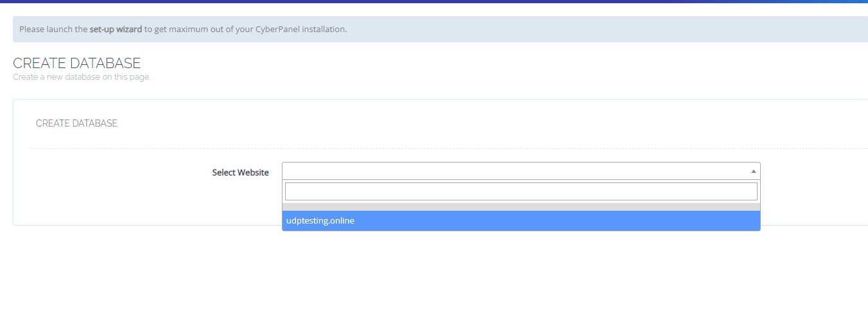Click 'Create a new database on this page' subtitle
The width and height of the screenshot is (868, 309).
click(82, 77)
